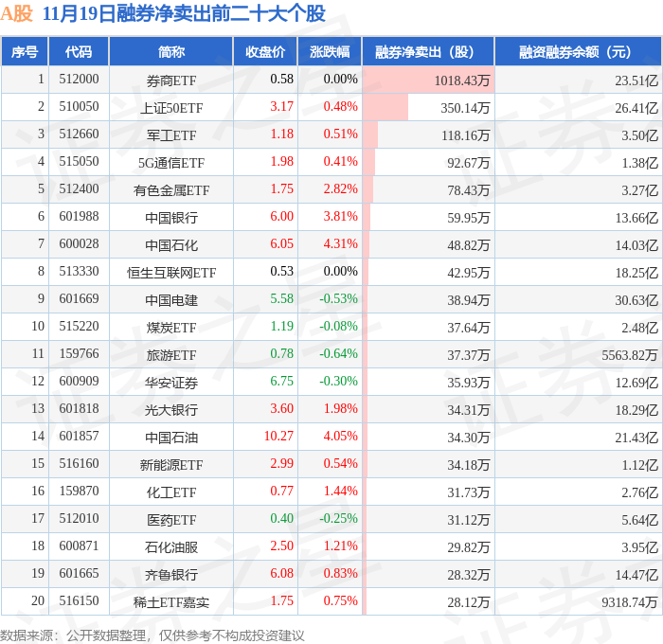Select the balance 30.63亿

tap(636, 300)
